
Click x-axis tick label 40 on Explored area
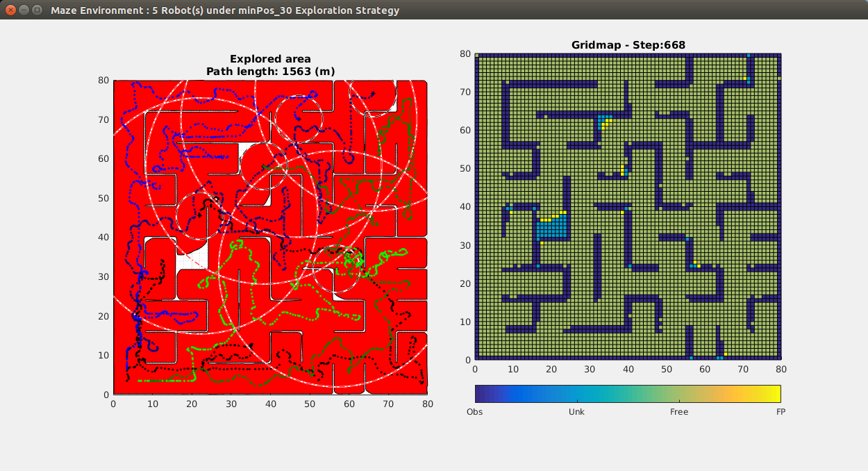(270, 404)
